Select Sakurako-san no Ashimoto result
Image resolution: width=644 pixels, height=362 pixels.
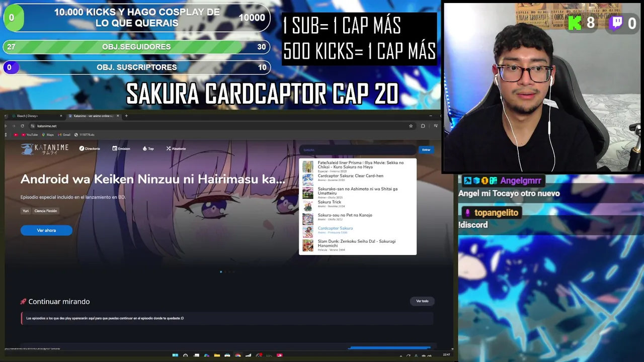[x=358, y=193]
